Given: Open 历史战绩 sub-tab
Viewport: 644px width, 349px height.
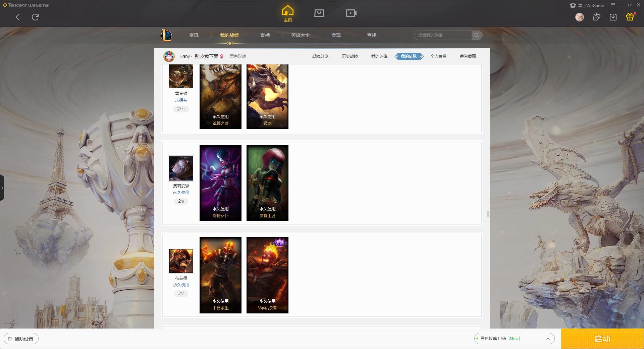Looking at the screenshot, I should click(350, 56).
